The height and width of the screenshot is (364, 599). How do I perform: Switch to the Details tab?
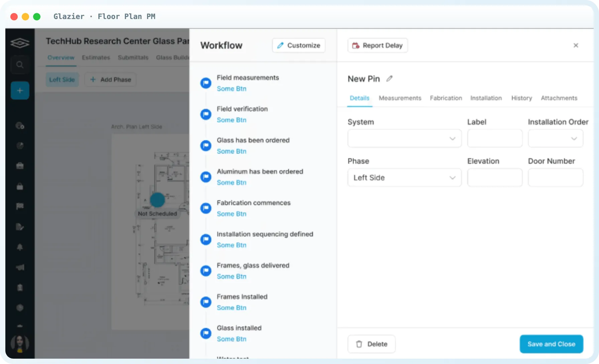[x=360, y=98]
